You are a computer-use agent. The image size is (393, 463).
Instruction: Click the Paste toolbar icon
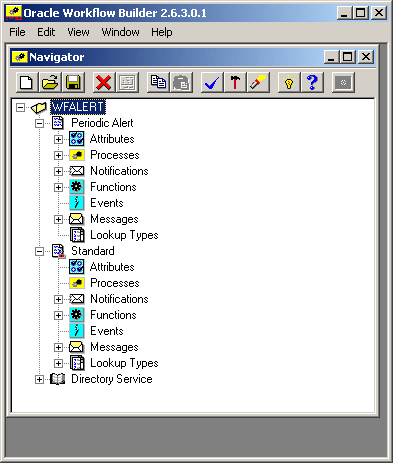click(181, 82)
